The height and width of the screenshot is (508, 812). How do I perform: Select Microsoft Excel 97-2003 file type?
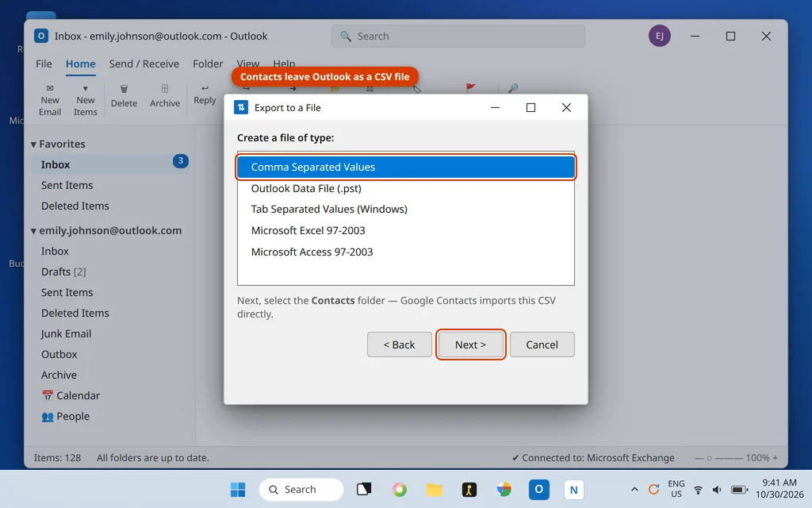(406, 230)
